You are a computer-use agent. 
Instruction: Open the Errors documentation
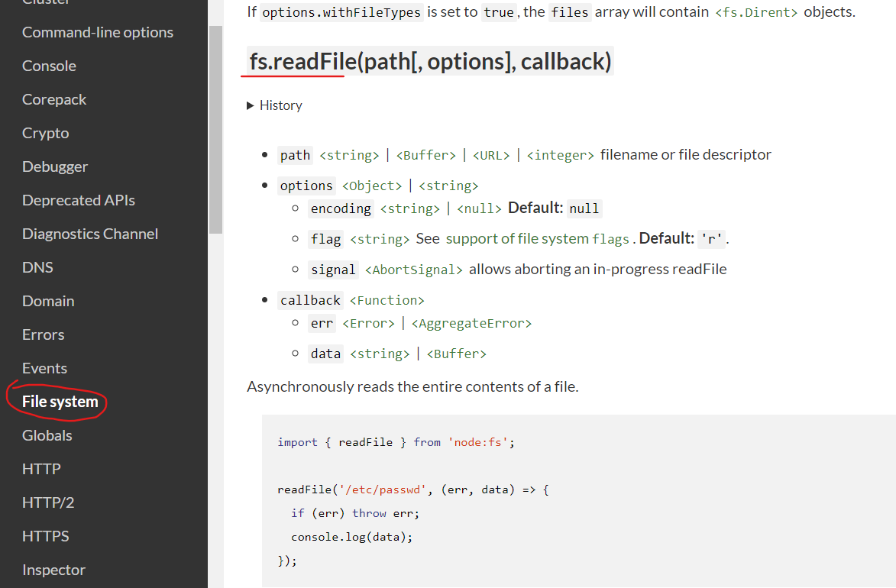click(x=44, y=335)
